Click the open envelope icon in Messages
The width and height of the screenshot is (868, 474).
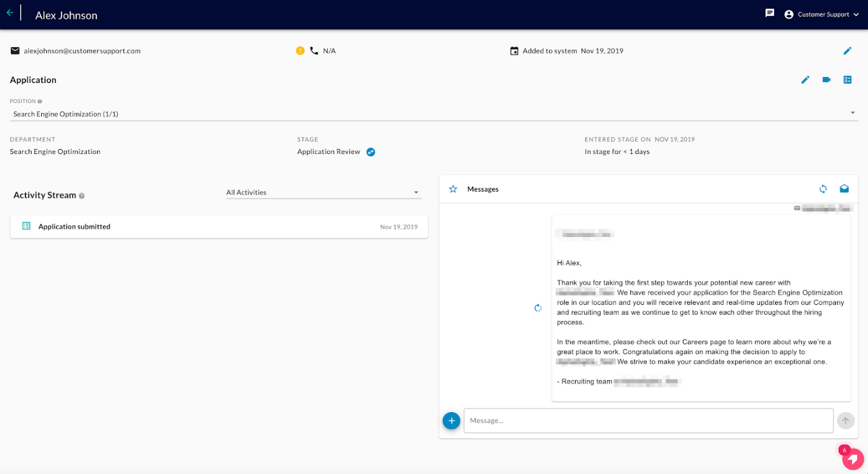tap(844, 189)
